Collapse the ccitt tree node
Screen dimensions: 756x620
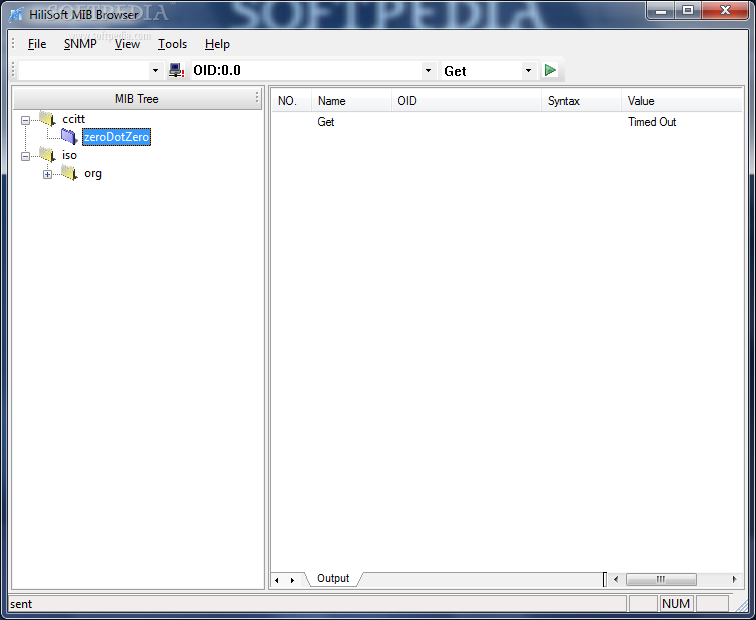[26, 120]
